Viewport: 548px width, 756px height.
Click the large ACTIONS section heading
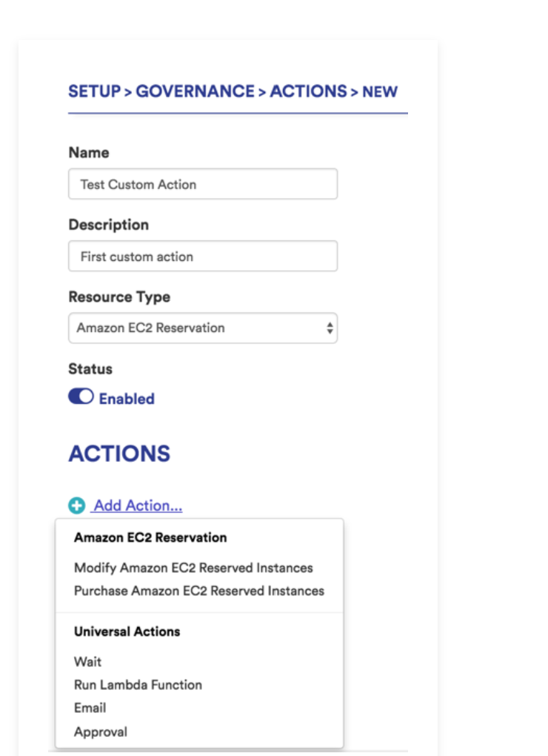[119, 454]
